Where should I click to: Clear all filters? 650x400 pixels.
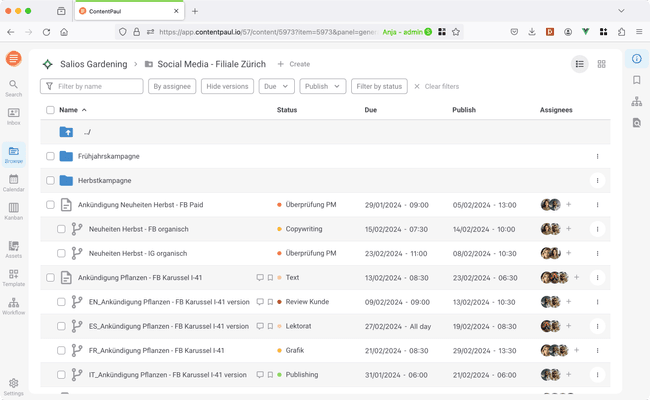click(437, 86)
